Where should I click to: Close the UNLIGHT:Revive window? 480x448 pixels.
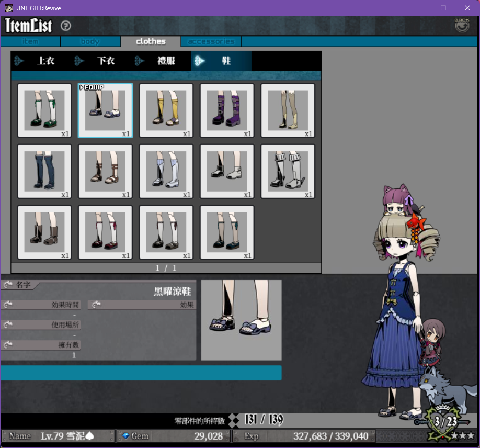click(467, 8)
